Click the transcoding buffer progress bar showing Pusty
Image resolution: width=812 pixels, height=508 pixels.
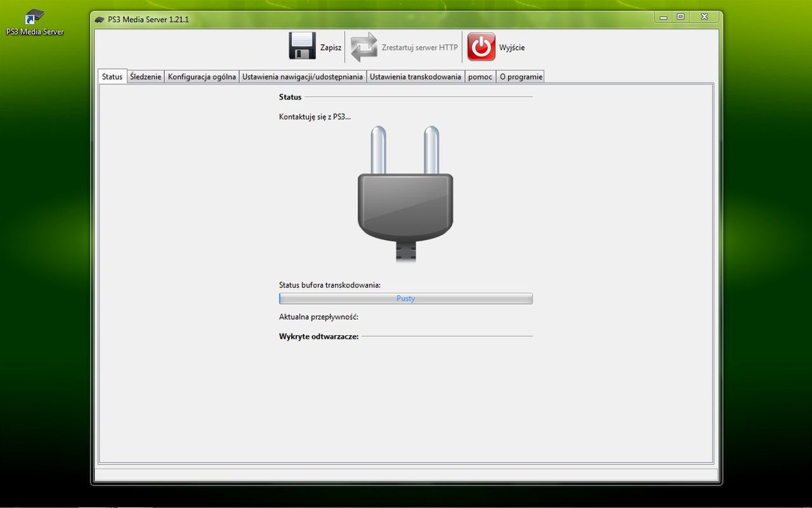[406, 298]
